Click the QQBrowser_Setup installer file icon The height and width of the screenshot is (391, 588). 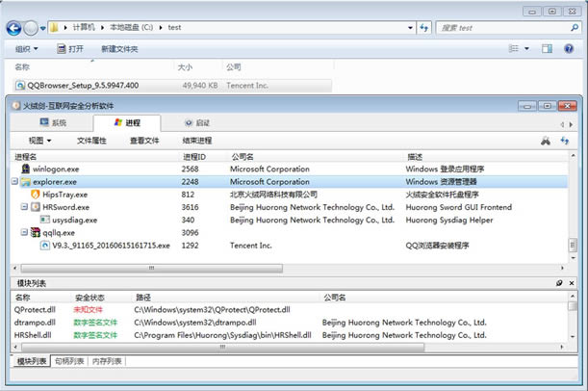19,85
